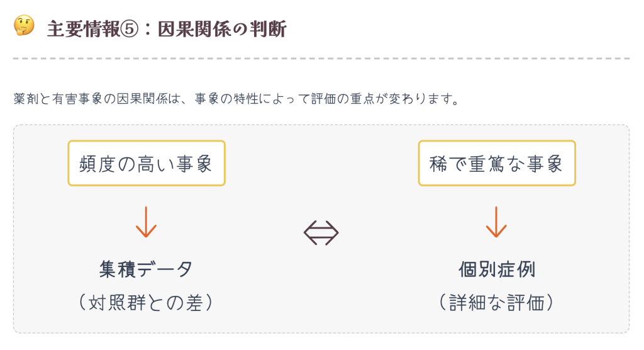Select the 頻度の高い事象 box
The height and width of the screenshot is (350, 644).
click(146, 163)
